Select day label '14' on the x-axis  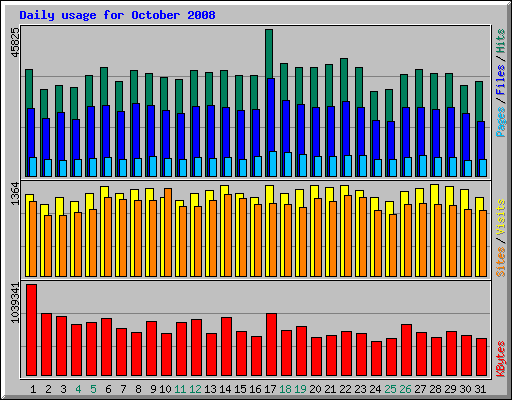225,389
